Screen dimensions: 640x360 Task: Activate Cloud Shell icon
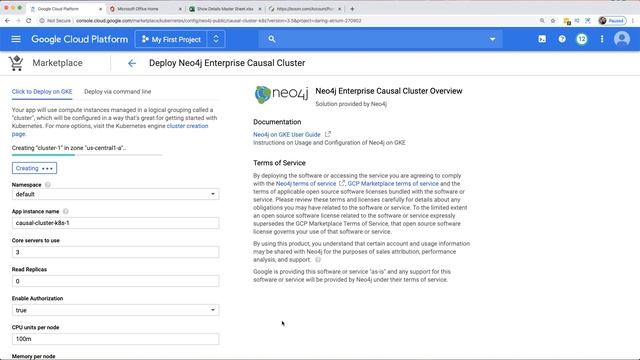coord(542,39)
